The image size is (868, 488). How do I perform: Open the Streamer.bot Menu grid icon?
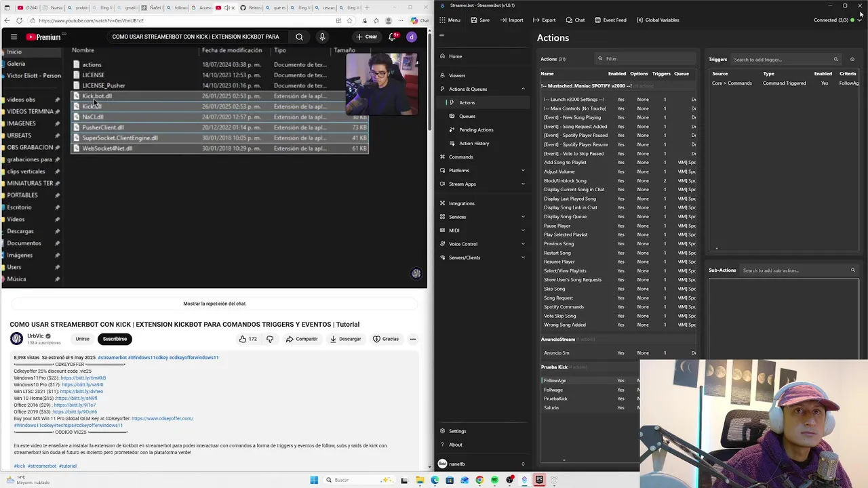click(x=442, y=20)
